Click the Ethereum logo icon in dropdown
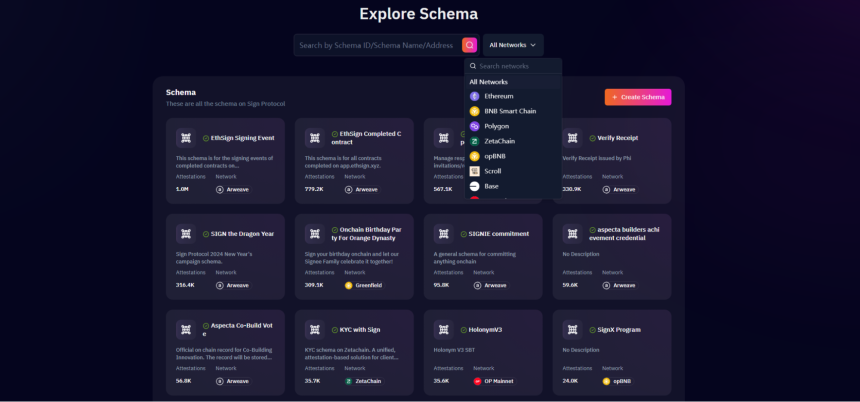This screenshot has width=860, height=402. click(x=474, y=96)
